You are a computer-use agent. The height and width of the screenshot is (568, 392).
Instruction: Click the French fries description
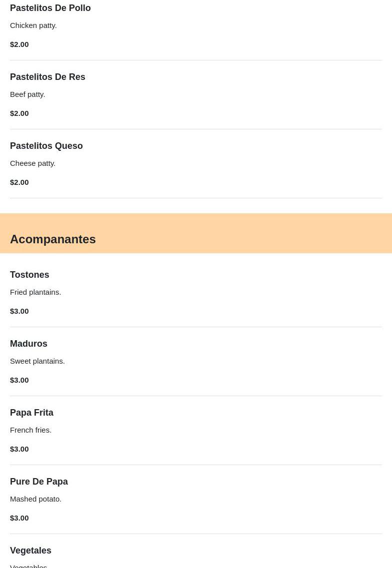(30, 430)
